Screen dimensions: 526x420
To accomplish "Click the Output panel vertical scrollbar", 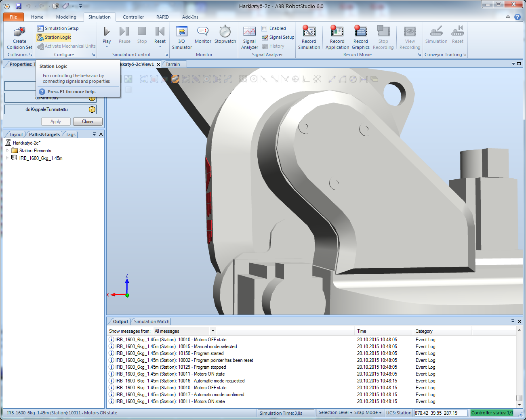I will click(x=520, y=367).
